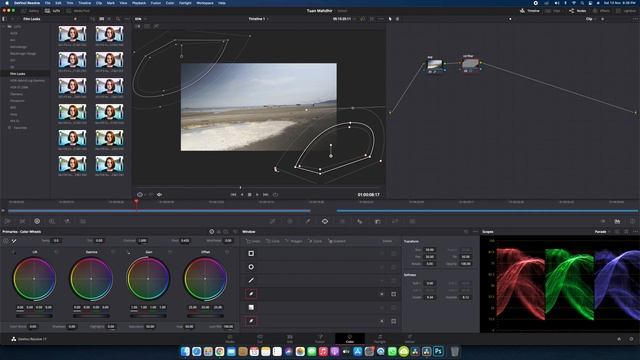Toggle loop playback in the viewer
640x360 pixels.
tap(276, 195)
